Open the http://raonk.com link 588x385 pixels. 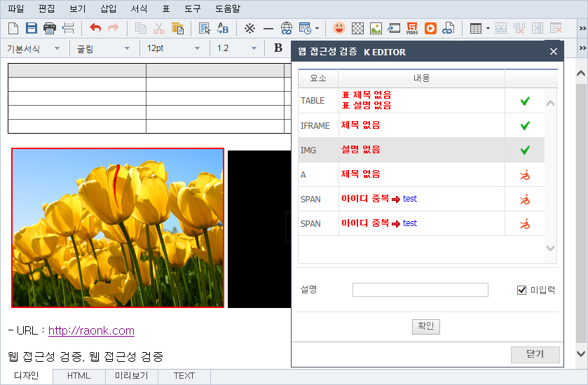tap(91, 331)
